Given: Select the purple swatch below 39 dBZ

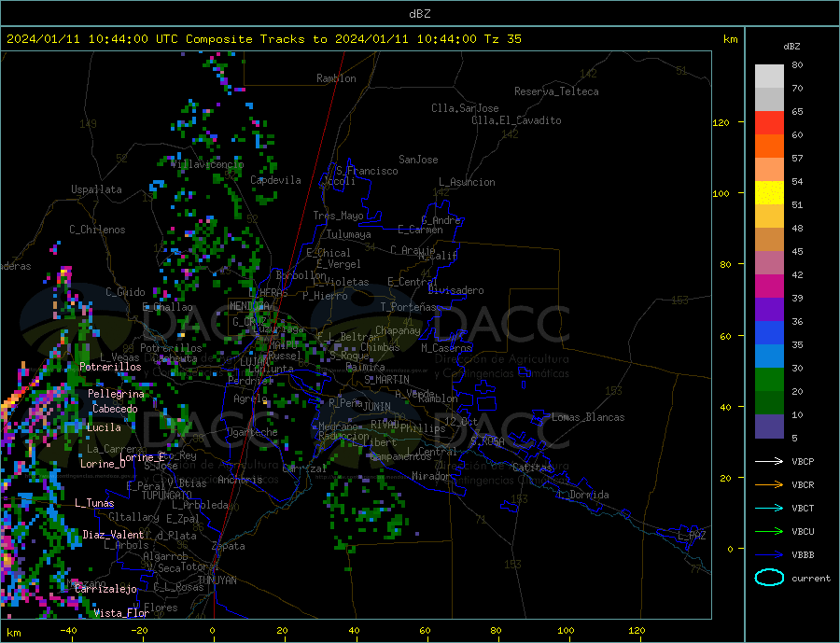Looking at the screenshot, I should point(769,310).
